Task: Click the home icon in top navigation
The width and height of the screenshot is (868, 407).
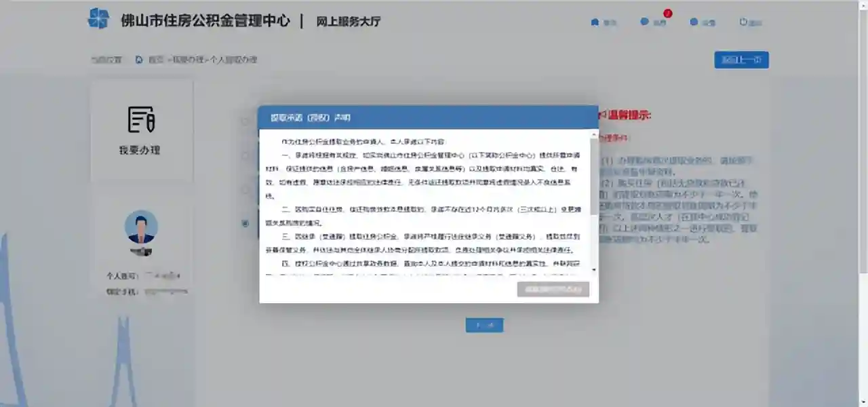Action: point(595,22)
